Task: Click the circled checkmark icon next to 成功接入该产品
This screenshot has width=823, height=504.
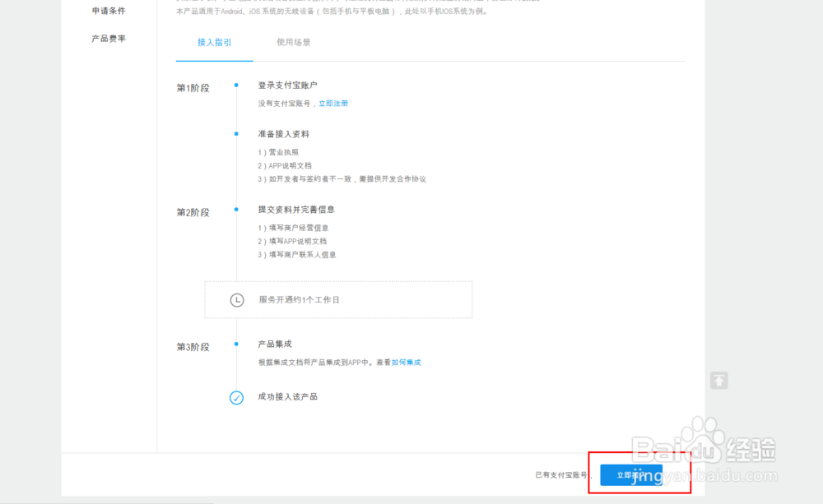Action: (236, 397)
